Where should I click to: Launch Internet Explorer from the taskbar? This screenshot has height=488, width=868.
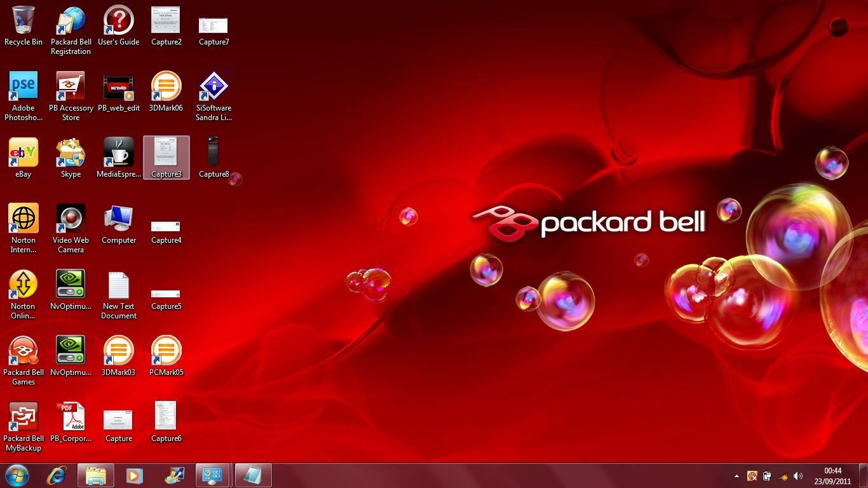pos(57,475)
